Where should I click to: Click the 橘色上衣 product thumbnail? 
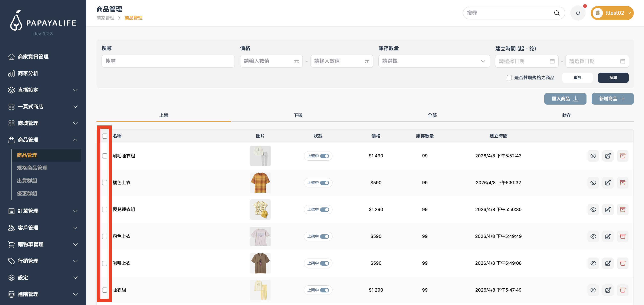coord(260,183)
